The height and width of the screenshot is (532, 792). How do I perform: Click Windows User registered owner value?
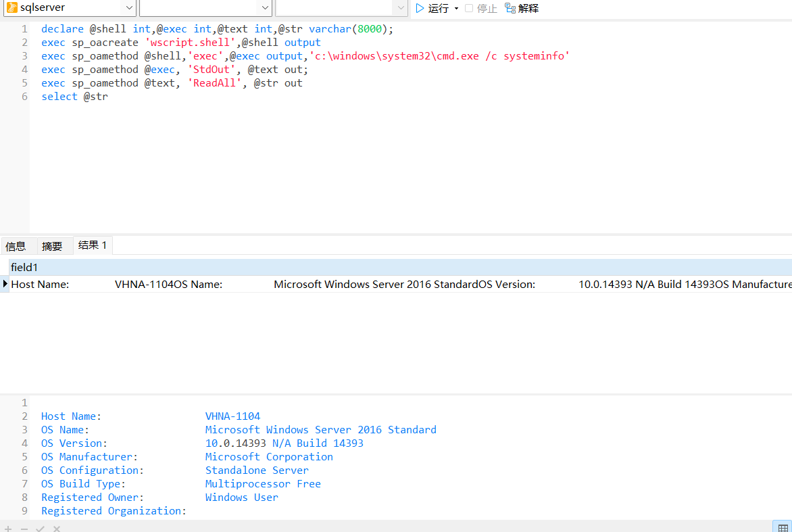point(241,498)
